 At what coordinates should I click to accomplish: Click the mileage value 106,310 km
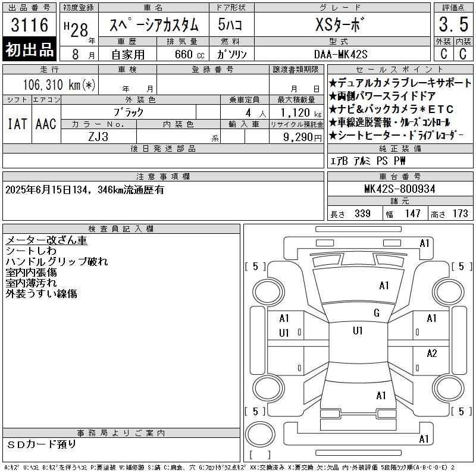(x=58, y=86)
